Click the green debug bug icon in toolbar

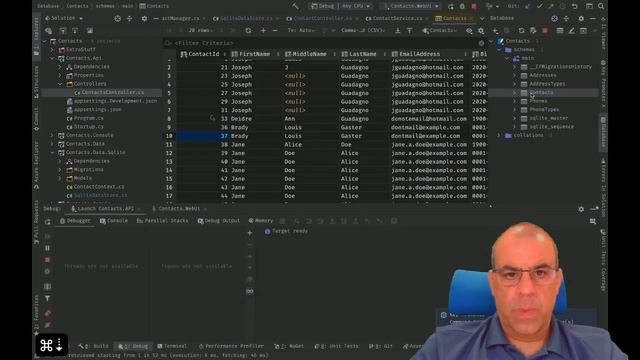pos(462,6)
